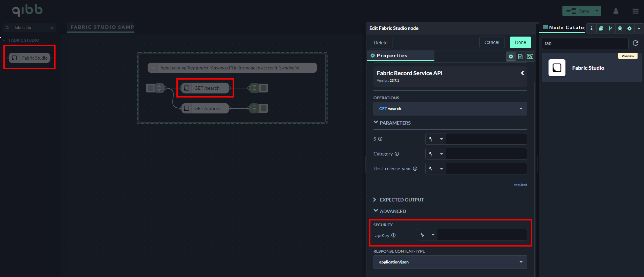This screenshot has width=644, height=277.
Task: Clear the palette search filter
Action: tap(52, 28)
